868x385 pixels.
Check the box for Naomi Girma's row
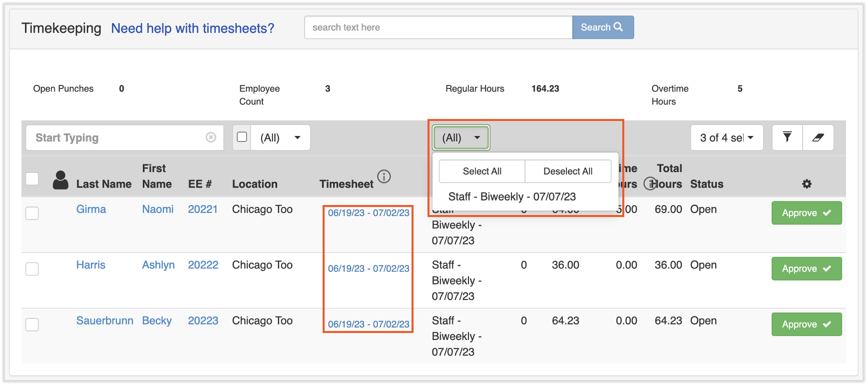tap(32, 213)
